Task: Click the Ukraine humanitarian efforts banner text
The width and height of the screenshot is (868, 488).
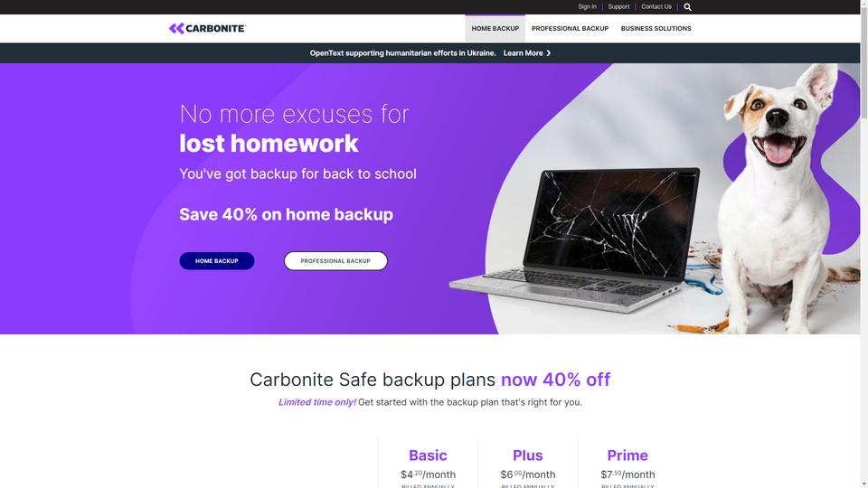Action: [402, 53]
